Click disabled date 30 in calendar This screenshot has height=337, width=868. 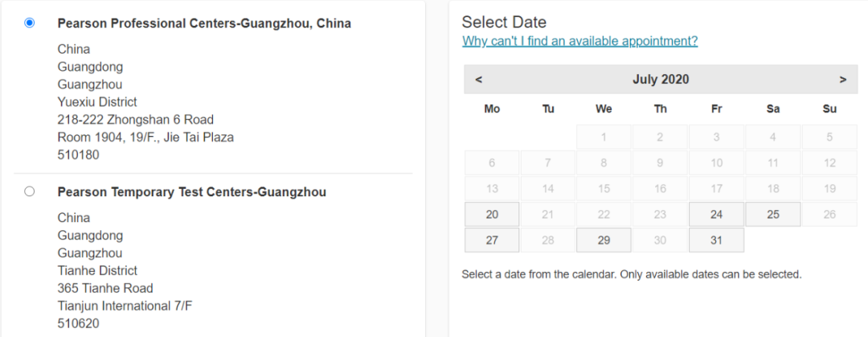[660, 240]
